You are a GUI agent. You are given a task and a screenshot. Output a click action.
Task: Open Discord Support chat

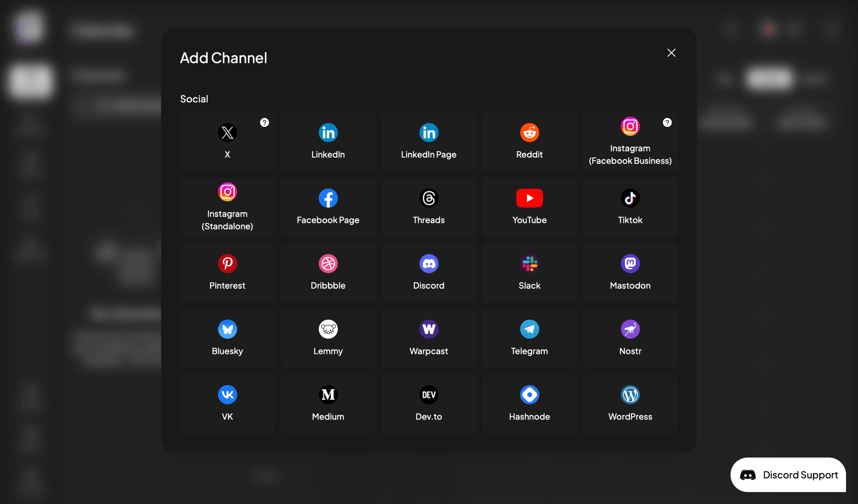pyautogui.click(x=788, y=475)
